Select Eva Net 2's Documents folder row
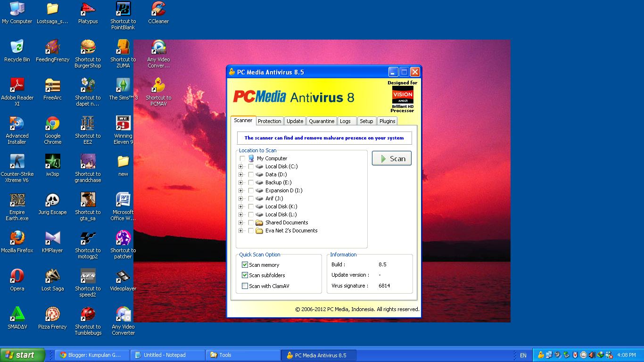The width and height of the screenshot is (644, 362). point(291,230)
